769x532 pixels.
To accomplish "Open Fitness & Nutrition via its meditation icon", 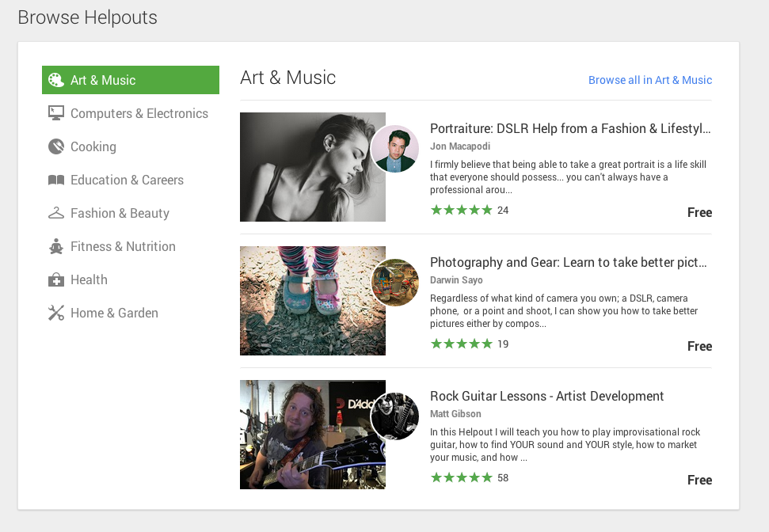I will point(56,246).
